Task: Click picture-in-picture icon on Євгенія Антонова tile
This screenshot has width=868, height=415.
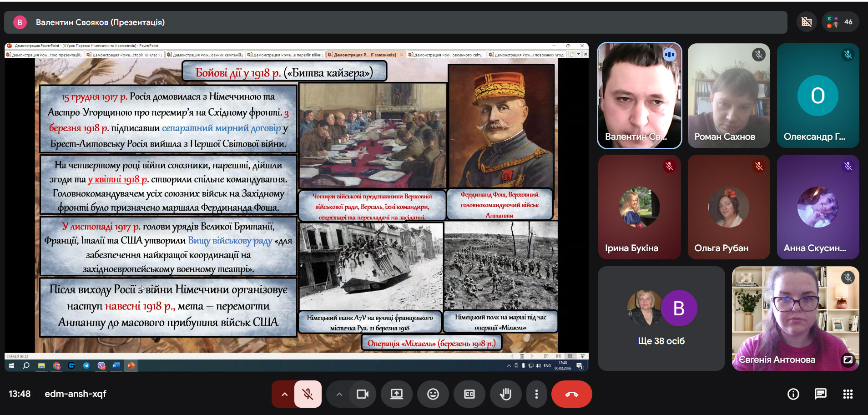Action: point(848,360)
